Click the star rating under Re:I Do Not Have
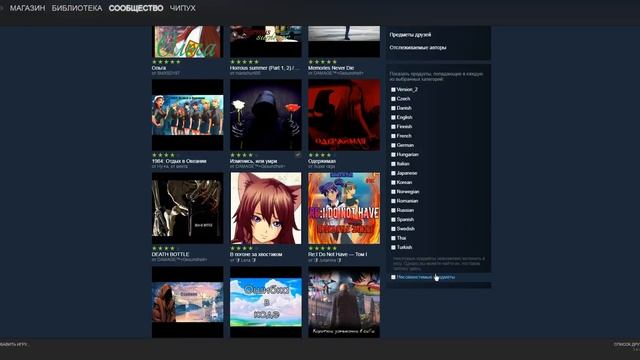This screenshot has width=640, height=360. 322,248
